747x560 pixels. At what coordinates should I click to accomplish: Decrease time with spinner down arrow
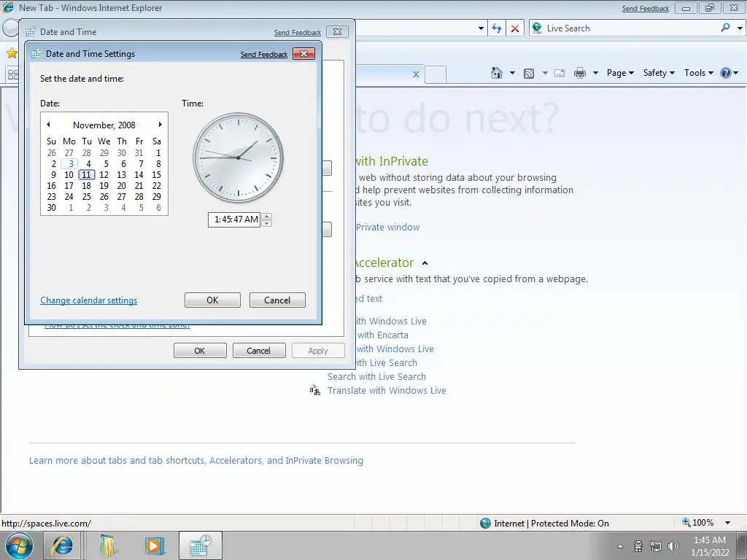point(267,223)
